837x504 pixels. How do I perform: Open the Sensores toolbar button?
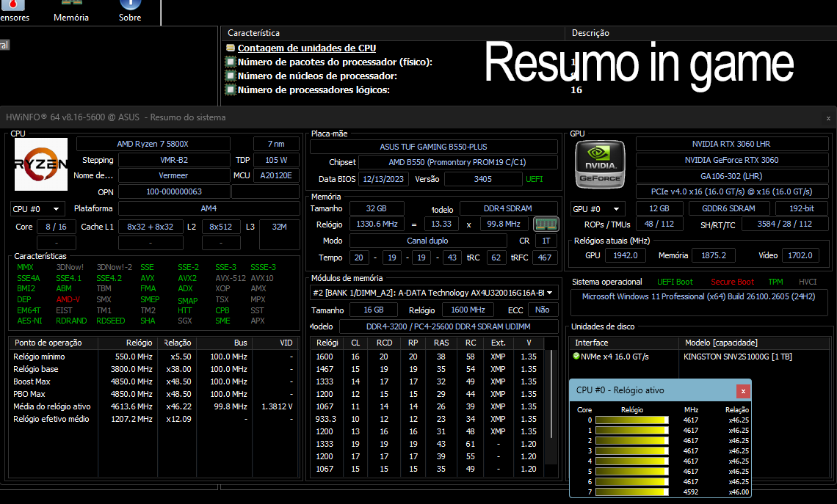14,12
